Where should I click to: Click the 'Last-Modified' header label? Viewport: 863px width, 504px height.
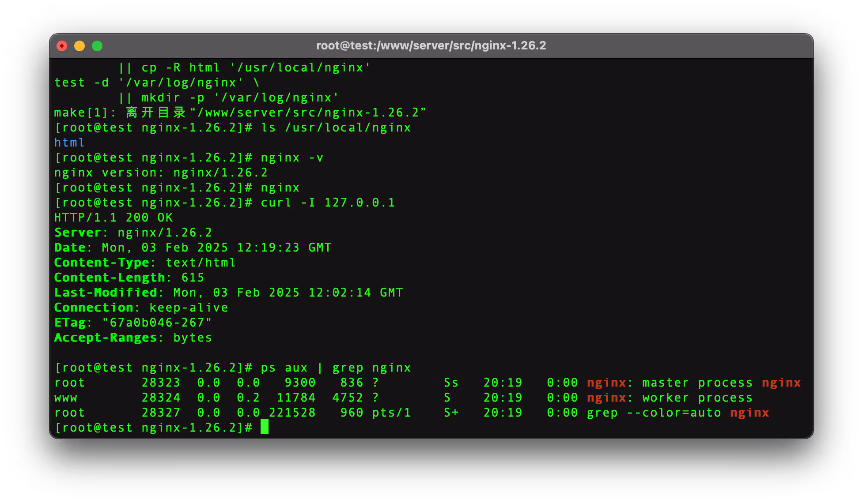tap(106, 293)
